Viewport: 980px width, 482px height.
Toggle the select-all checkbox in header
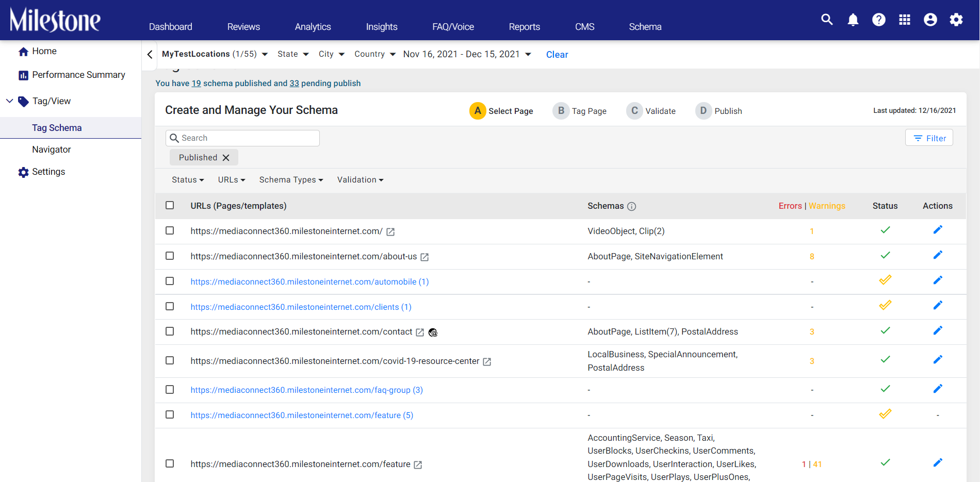[170, 205]
